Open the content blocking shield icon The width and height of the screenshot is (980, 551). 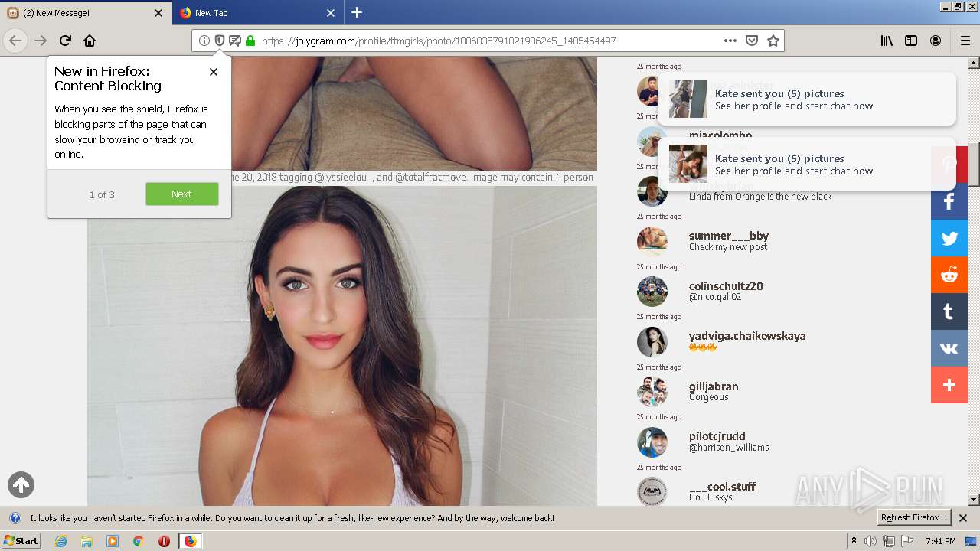[x=220, y=41]
